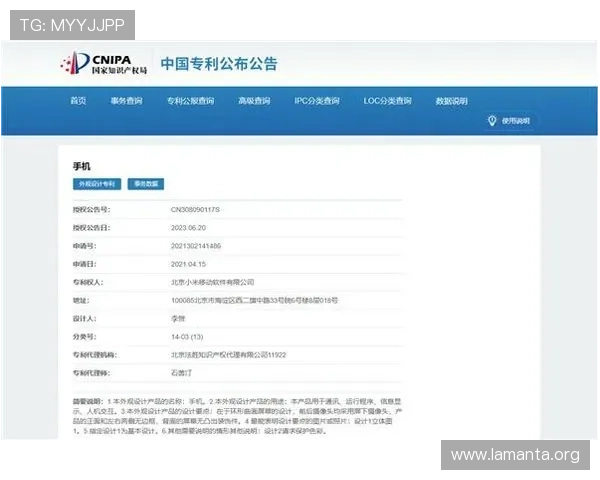Click the 专利代理机构 field label
The width and height of the screenshot is (600, 480).
coord(95,355)
